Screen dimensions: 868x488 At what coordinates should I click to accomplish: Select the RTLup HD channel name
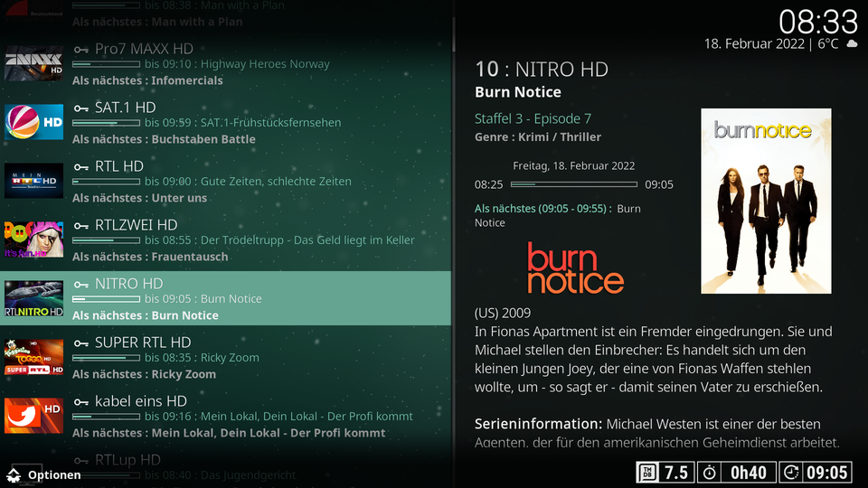coord(127,460)
